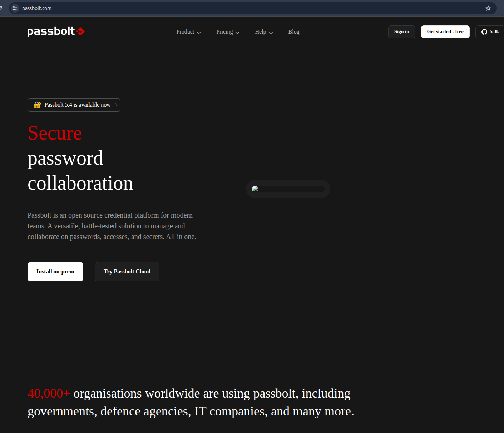Open the GitHub 5.3k stars link
Viewport: 504px width, 433px height.
[x=490, y=32]
